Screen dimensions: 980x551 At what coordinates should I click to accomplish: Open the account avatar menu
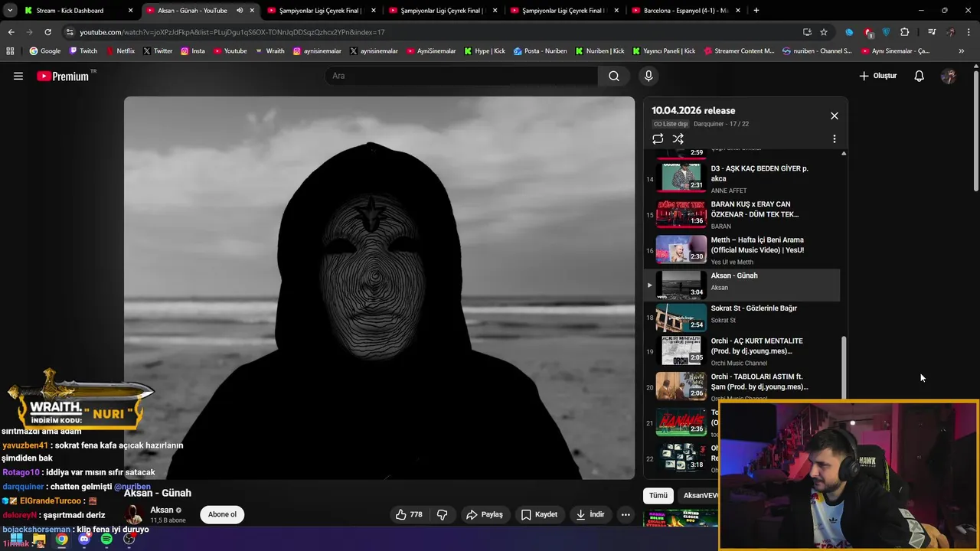coord(949,76)
